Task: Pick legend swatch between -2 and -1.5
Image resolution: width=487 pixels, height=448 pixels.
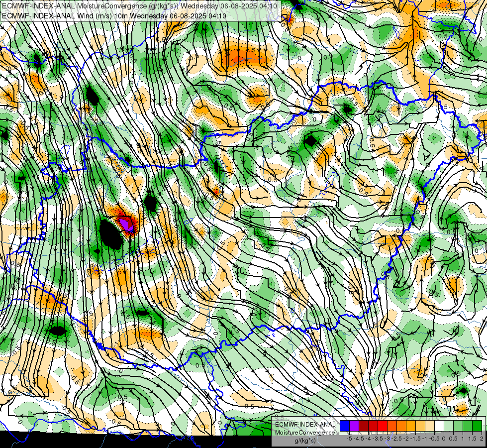Action: click(x=411, y=426)
